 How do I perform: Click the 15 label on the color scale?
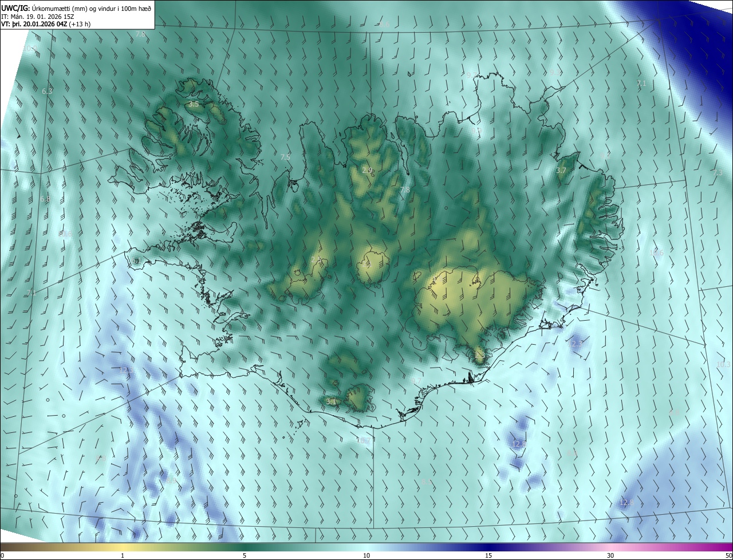point(488,556)
